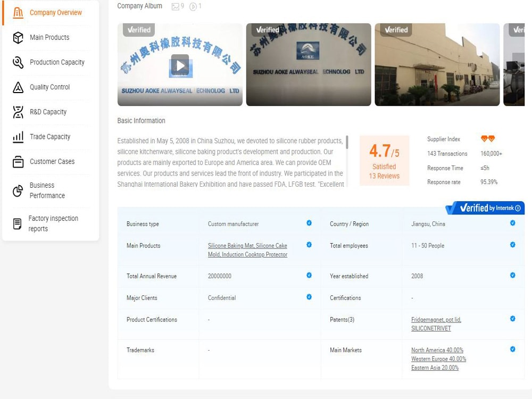The height and width of the screenshot is (399, 532).
Task: Open the 13 Reviews link
Action: point(384,176)
